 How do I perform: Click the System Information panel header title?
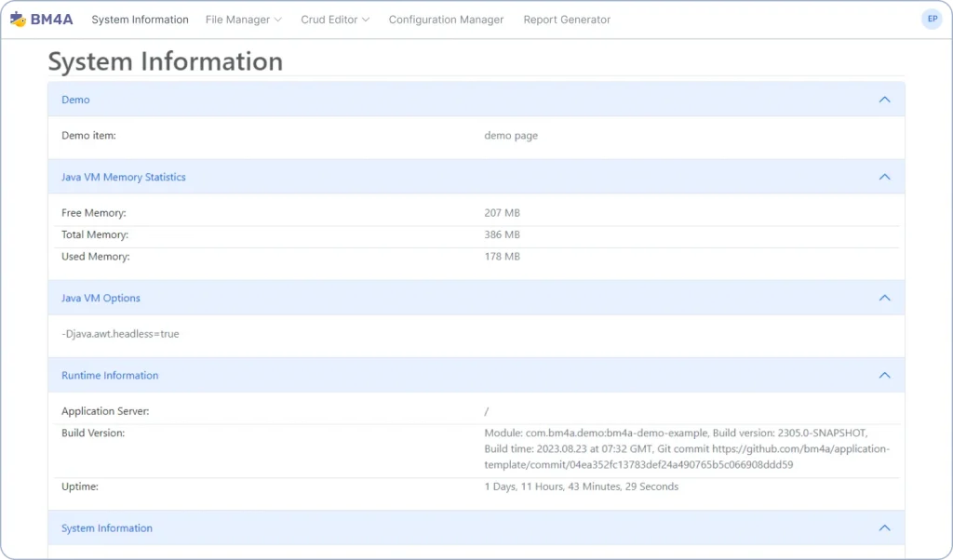pyautogui.click(x=107, y=527)
